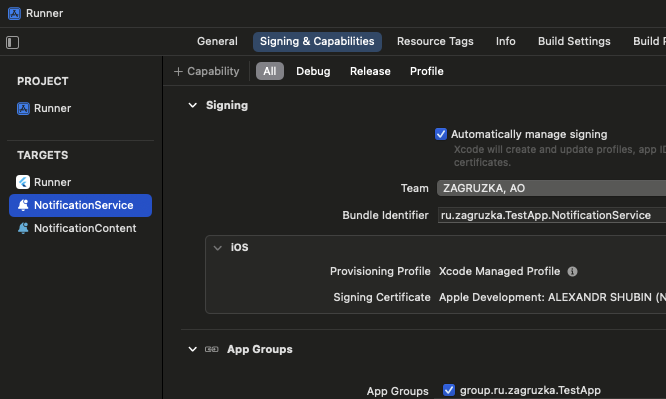Click the Xcode Managed Profile text

click(499, 271)
